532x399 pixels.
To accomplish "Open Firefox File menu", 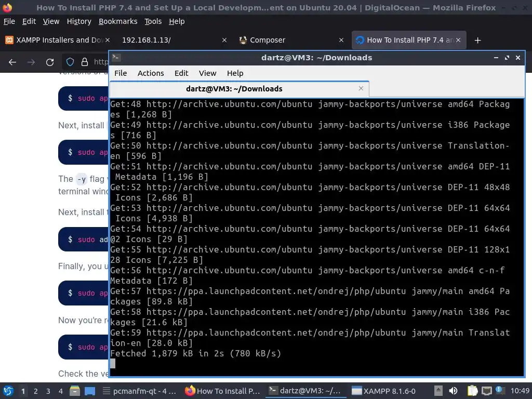I will pos(9,21).
